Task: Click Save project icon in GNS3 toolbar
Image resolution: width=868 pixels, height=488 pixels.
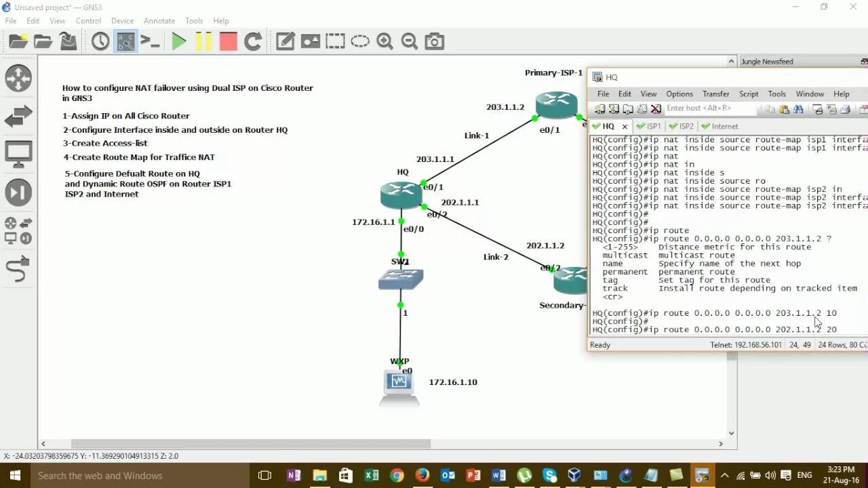Action: (68, 42)
